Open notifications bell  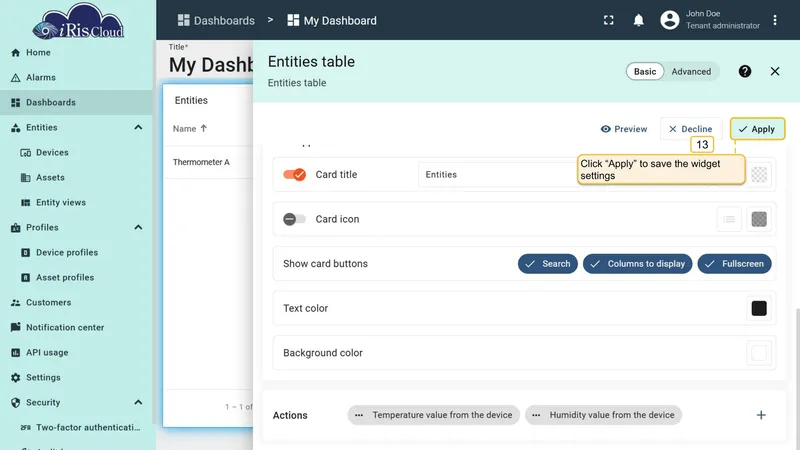pos(638,20)
